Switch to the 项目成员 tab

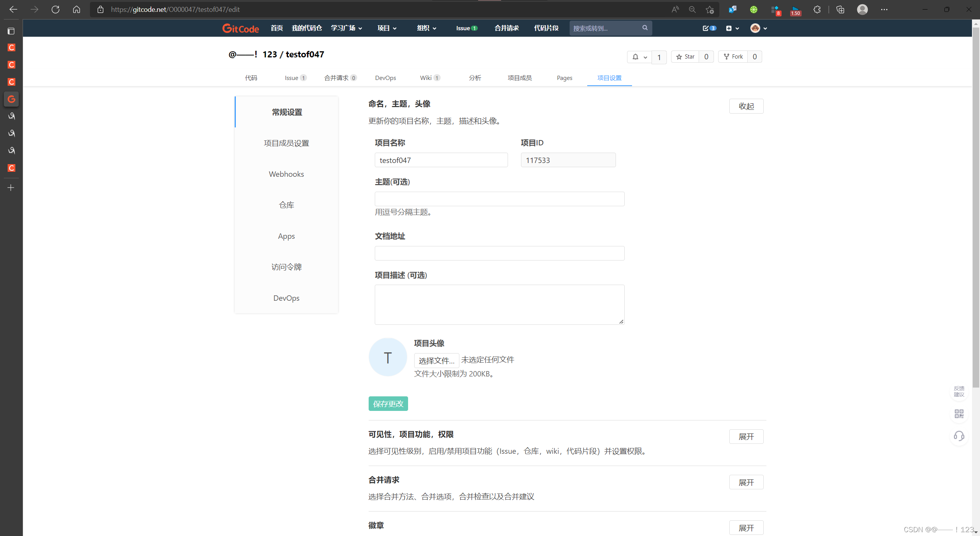tap(519, 78)
